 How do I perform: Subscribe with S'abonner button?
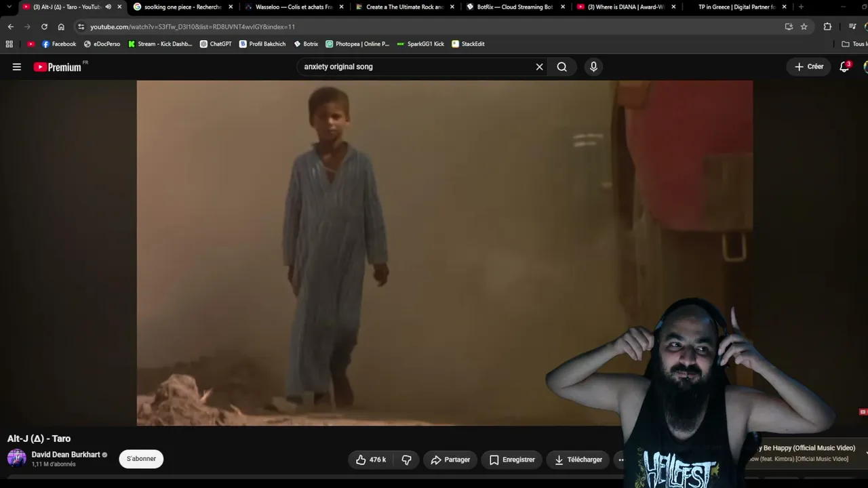click(141, 459)
